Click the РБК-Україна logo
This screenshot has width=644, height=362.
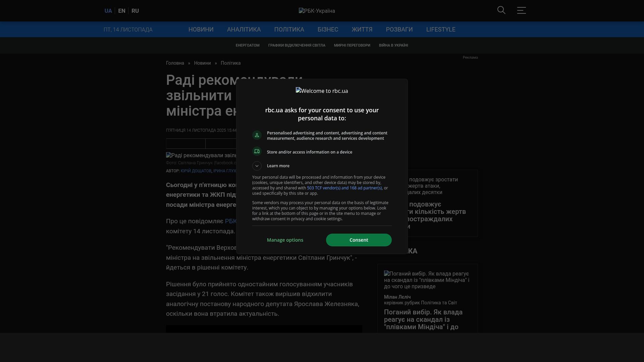[x=317, y=11]
